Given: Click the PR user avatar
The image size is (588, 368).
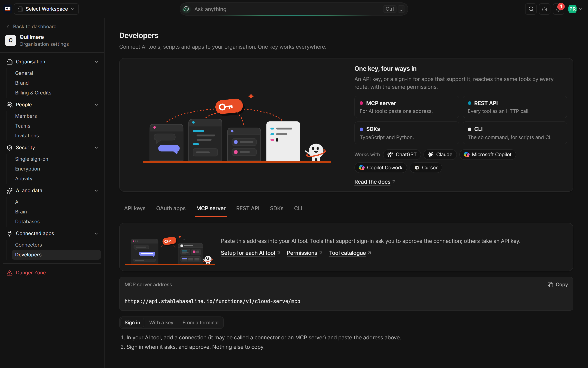Looking at the screenshot, I should tap(572, 9).
